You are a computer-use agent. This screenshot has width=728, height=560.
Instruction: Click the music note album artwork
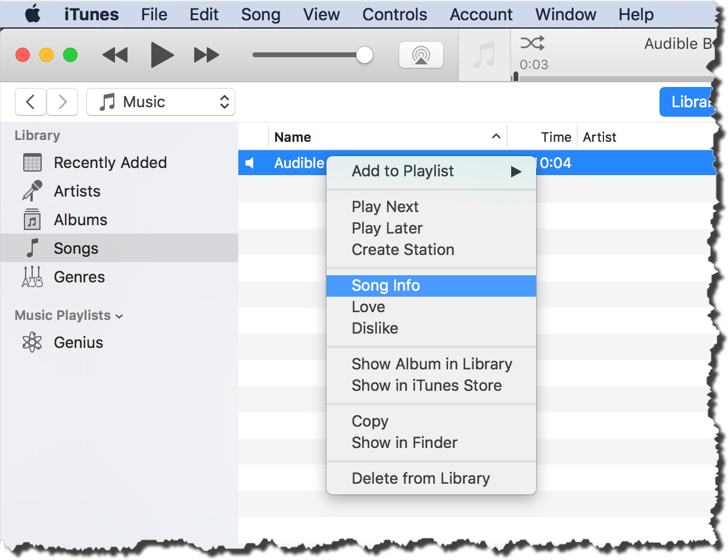[x=484, y=55]
